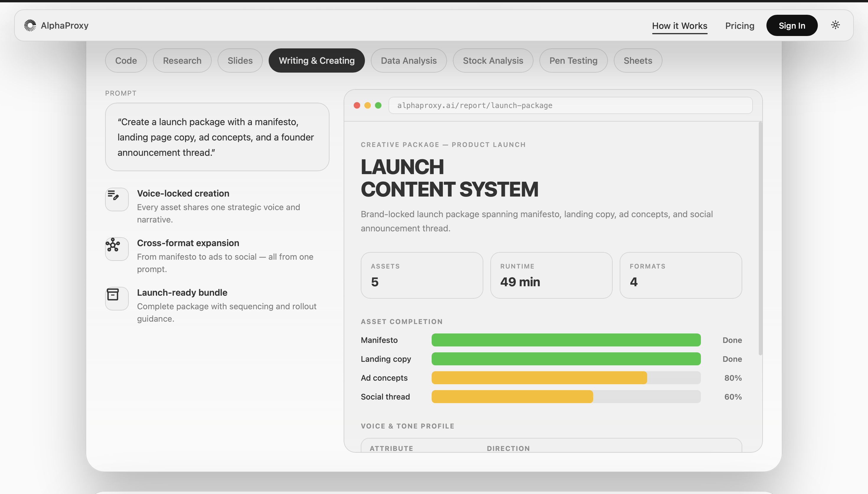The image size is (868, 494).
Task: Click the Social thread row label
Action: click(385, 397)
